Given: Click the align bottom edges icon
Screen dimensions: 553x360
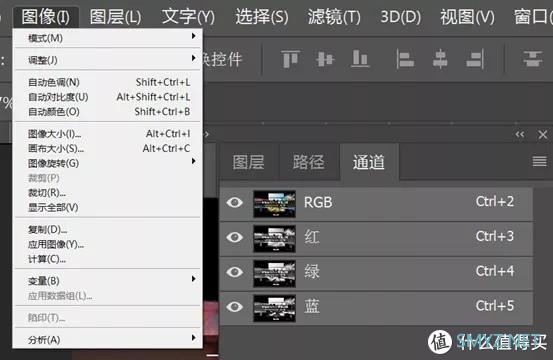Looking at the screenshot, I should [x=360, y=59].
